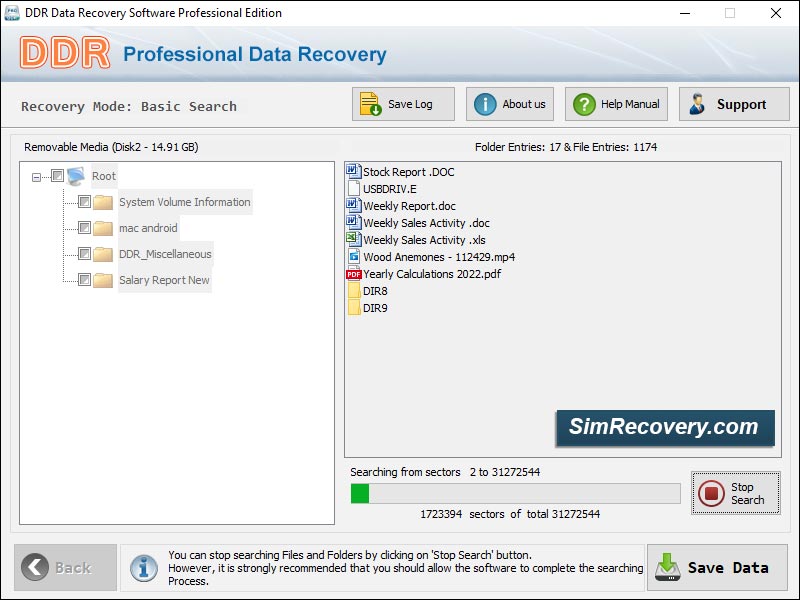The width and height of the screenshot is (800, 600).
Task: Open the Help Manual
Action: 616,104
